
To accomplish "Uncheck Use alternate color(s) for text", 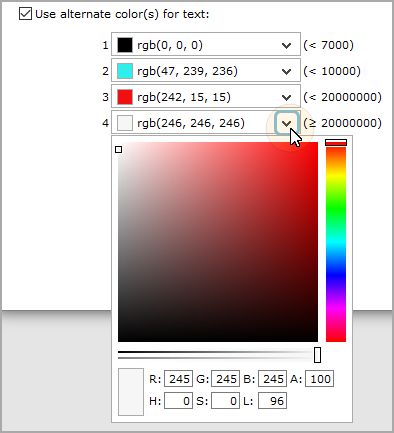I will tap(25, 14).
